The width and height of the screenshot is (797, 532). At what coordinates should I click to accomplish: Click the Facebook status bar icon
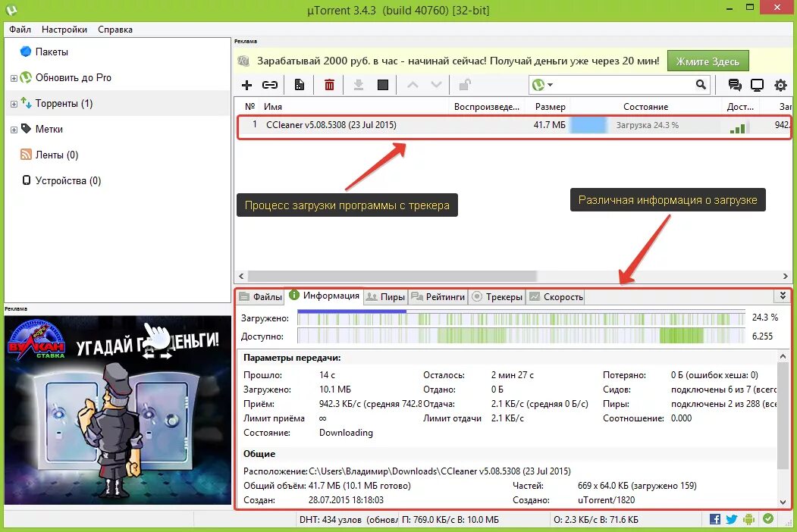coord(714,519)
